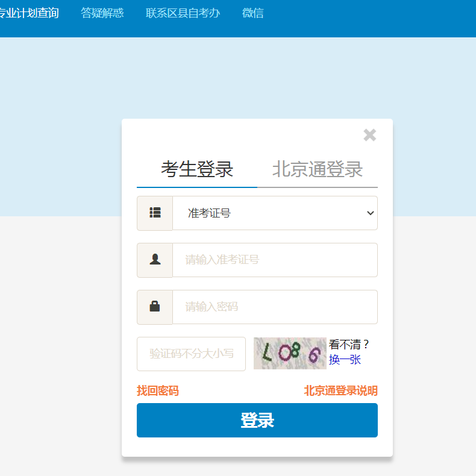This screenshot has height=476, width=476.
Task: Click the user silhouette icon
Action: click(x=155, y=260)
